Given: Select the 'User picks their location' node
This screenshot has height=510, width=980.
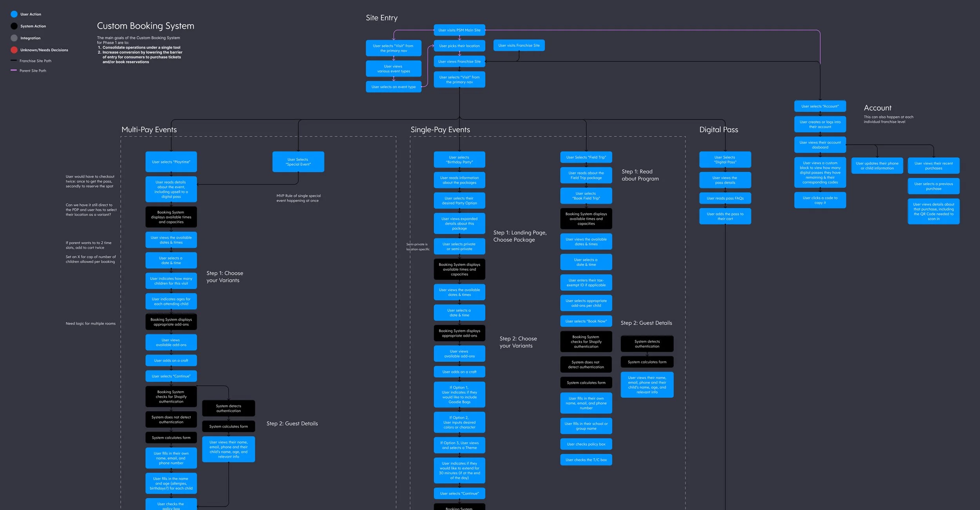Looking at the screenshot, I should click(x=459, y=46).
